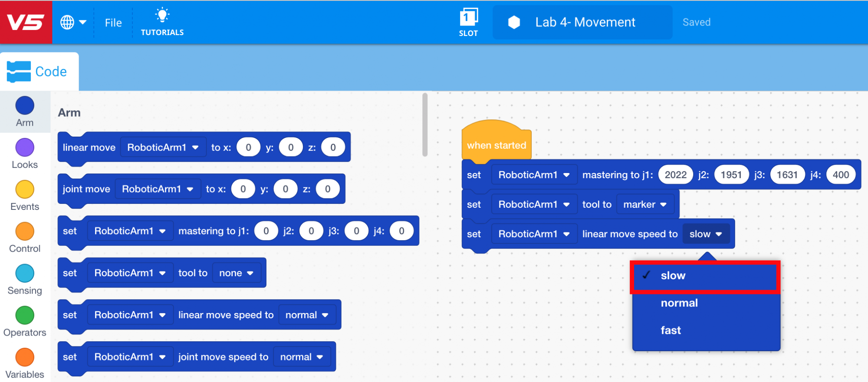Click the when started hat block

(x=496, y=145)
